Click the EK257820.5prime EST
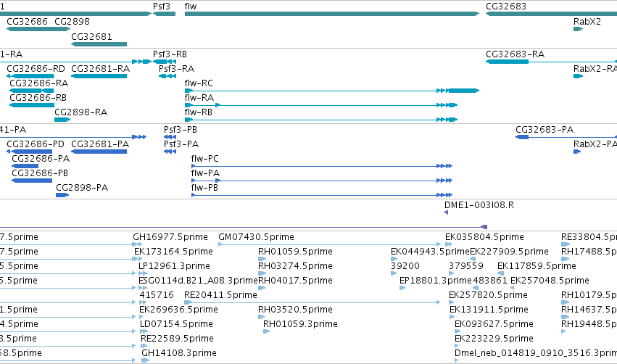The width and height of the screenshot is (617, 364). tap(452, 302)
